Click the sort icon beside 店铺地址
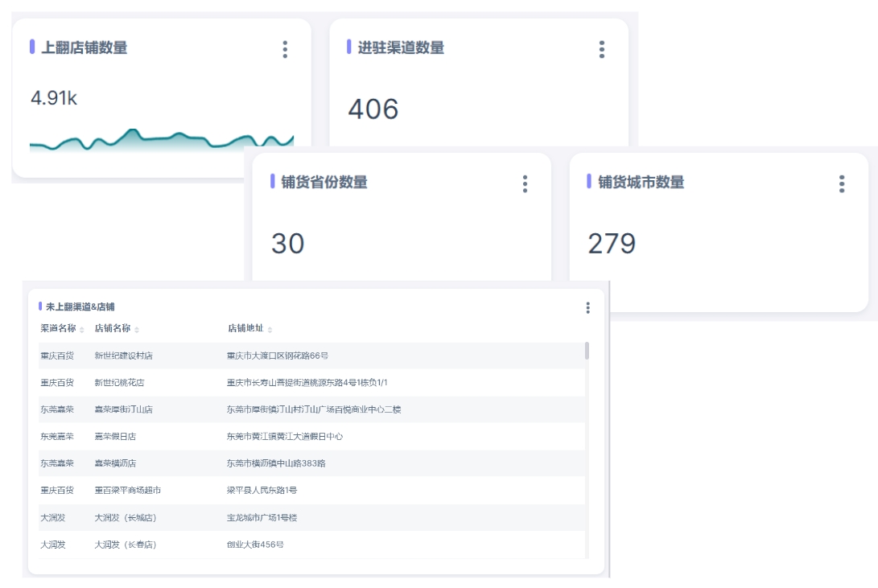 click(x=270, y=330)
